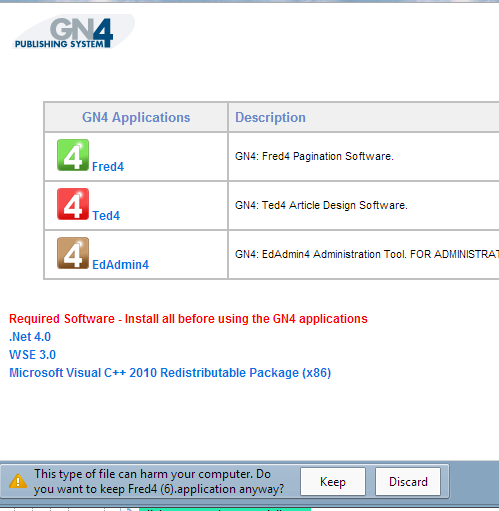Download .Net 4.0 required software

30,337
